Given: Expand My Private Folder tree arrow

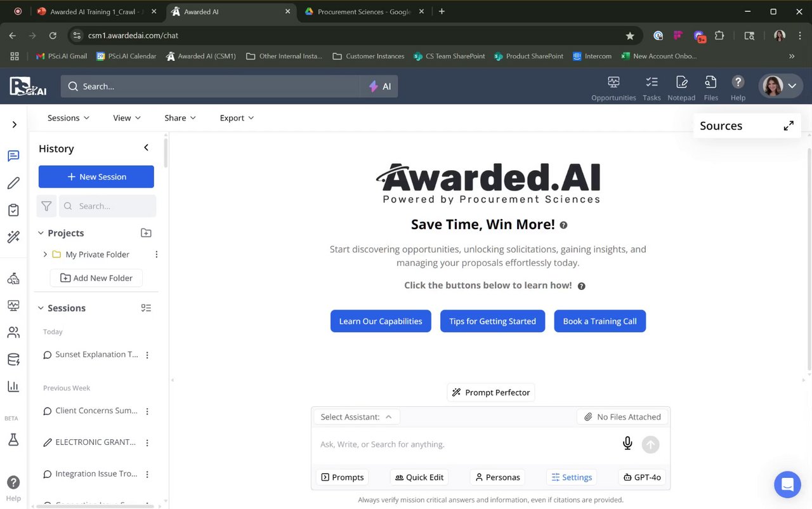Looking at the screenshot, I should point(45,255).
